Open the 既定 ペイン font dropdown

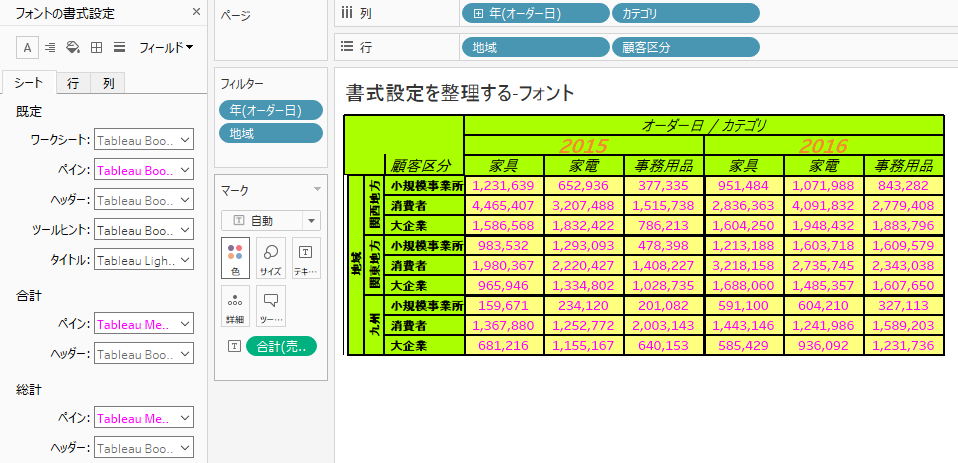tap(144, 170)
